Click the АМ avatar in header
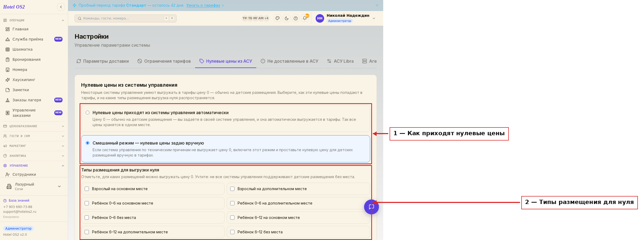The height and width of the screenshot is (240, 644). point(261,18)
